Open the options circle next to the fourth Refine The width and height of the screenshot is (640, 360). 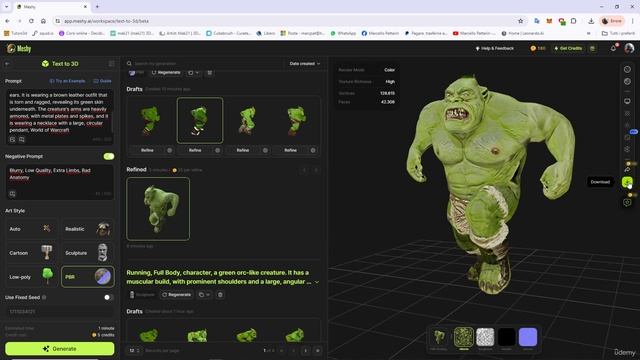pos(313,150)
